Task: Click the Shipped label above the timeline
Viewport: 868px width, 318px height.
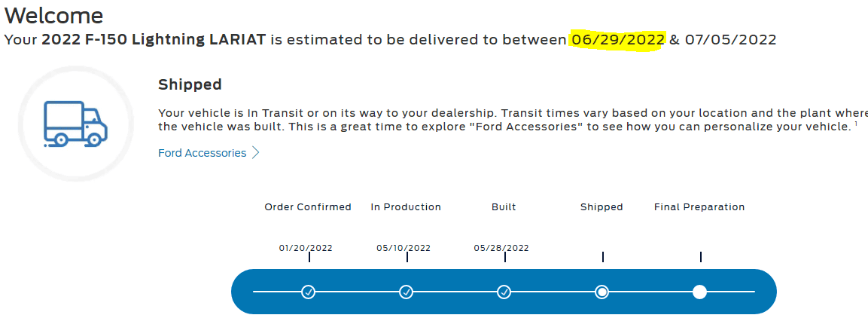Action: click(602, 207)
